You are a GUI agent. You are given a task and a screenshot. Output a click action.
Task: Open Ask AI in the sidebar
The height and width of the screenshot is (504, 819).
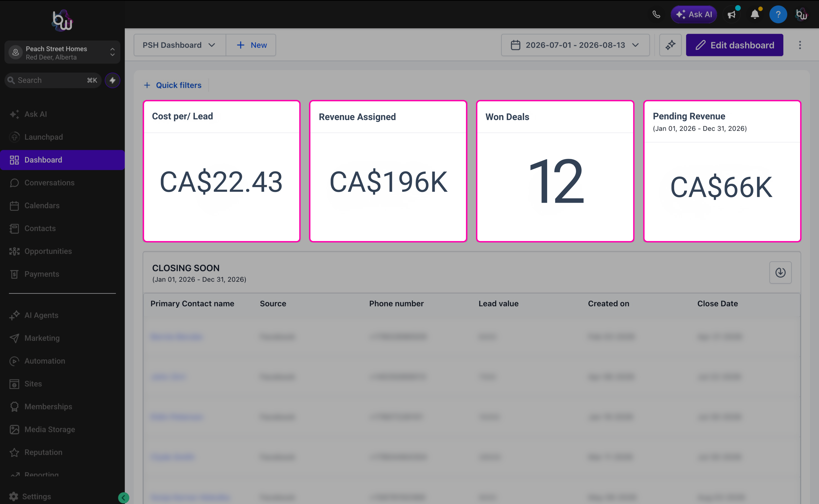click(x=62, y=114)
